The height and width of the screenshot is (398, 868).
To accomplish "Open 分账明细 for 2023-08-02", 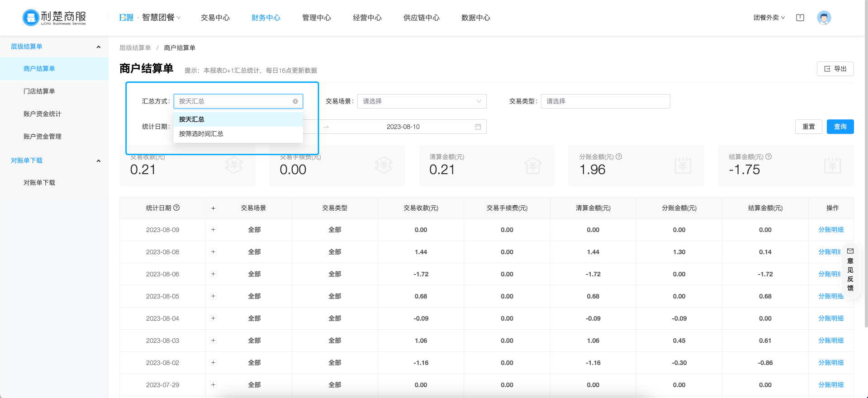I will click(x=831, y=363).
